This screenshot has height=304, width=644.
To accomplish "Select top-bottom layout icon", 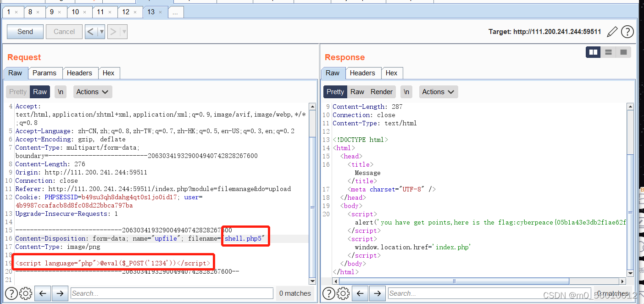I will point(608,52).
